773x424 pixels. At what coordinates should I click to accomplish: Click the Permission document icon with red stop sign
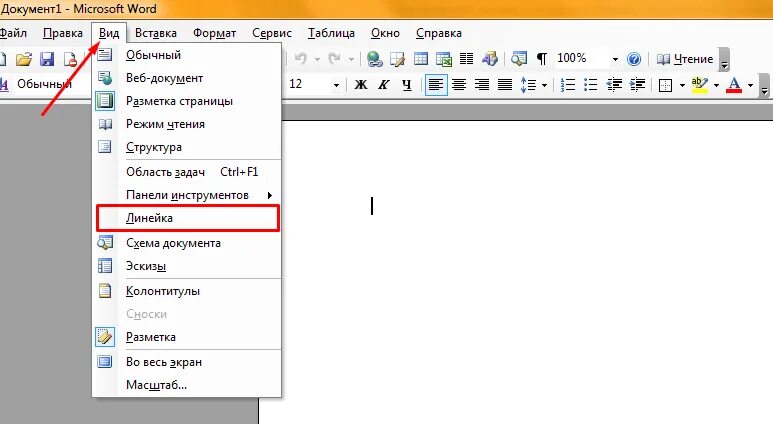click(70, 59)
